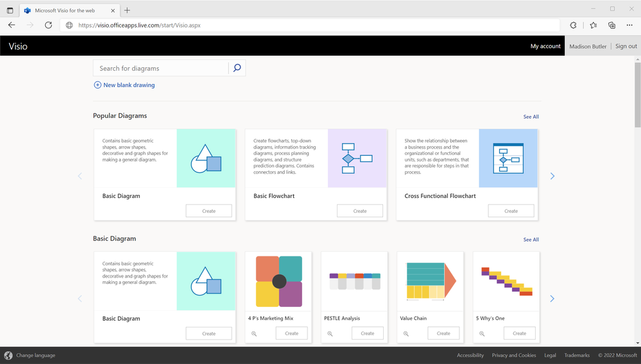Open the Collections icon

click(611, 25)
